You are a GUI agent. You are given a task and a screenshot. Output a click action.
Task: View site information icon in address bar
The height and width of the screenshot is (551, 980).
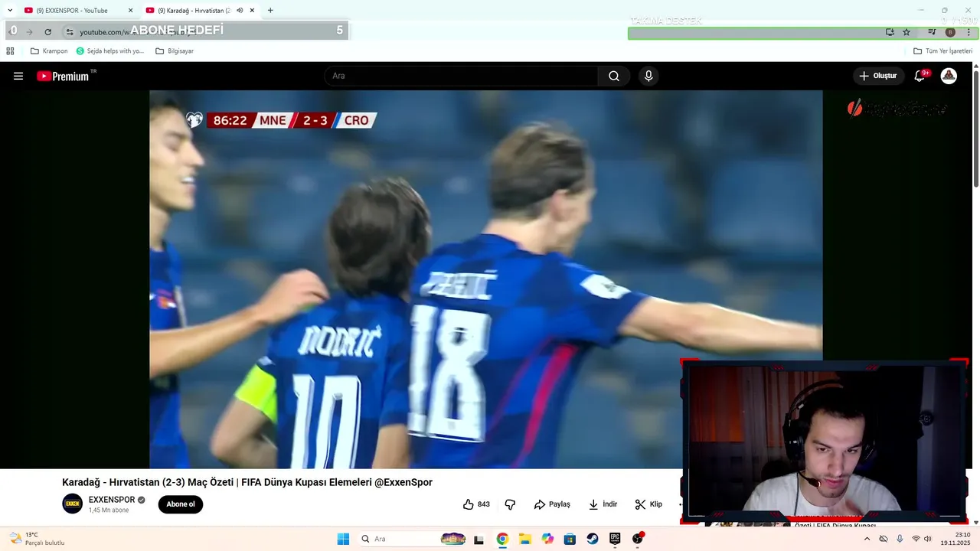[x=70, y=32]
